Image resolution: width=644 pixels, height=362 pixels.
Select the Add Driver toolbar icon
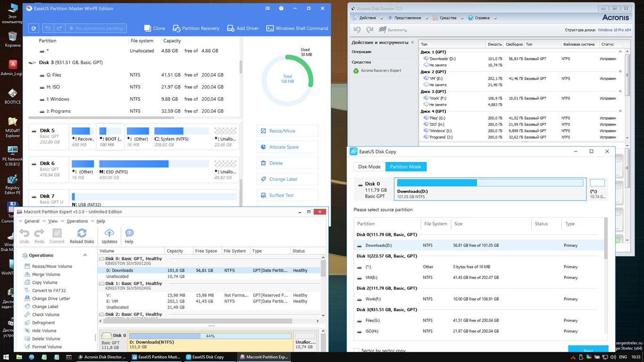[x=243, y=28]
